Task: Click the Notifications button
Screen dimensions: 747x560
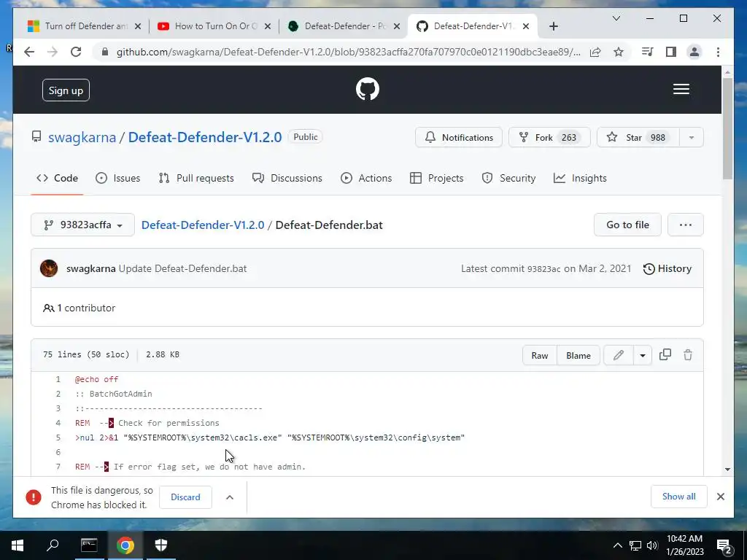Action: (x=458, y=138)
